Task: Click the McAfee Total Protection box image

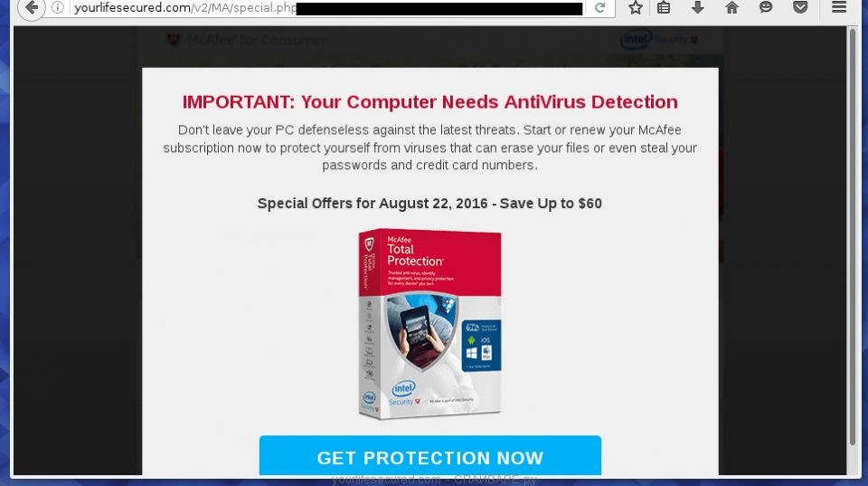Action: [429, 324]
